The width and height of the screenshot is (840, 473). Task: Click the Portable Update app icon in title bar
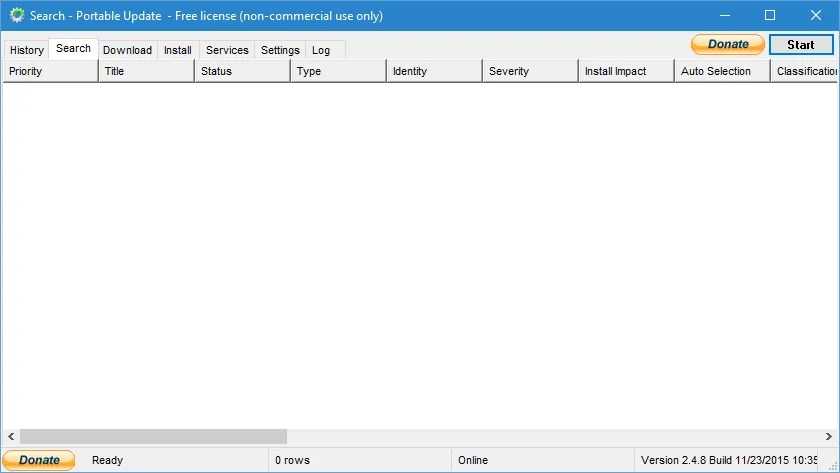pos(16,16)
